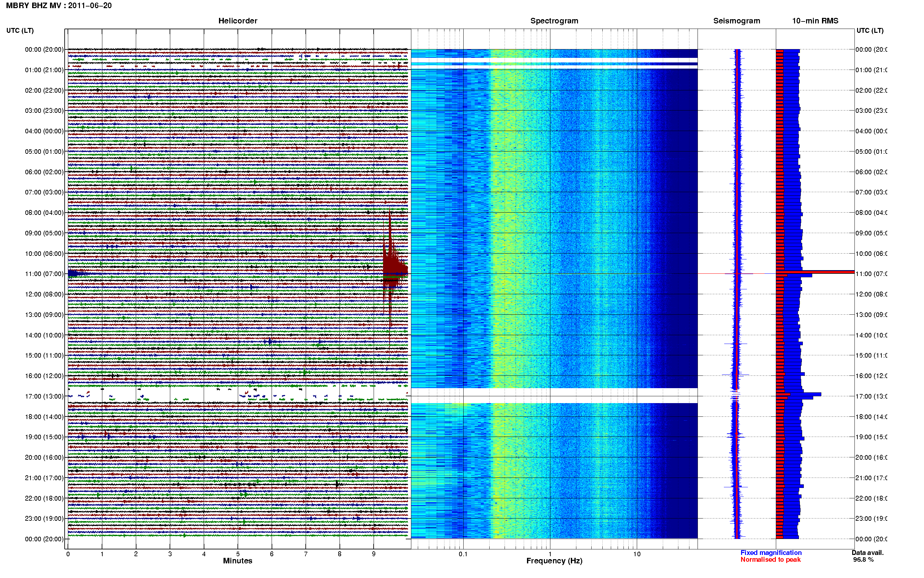The height and width of the screenshot is (578, 924).
Task: Click the left time label '21:00 (17:00)'
Action: [44, 478]
